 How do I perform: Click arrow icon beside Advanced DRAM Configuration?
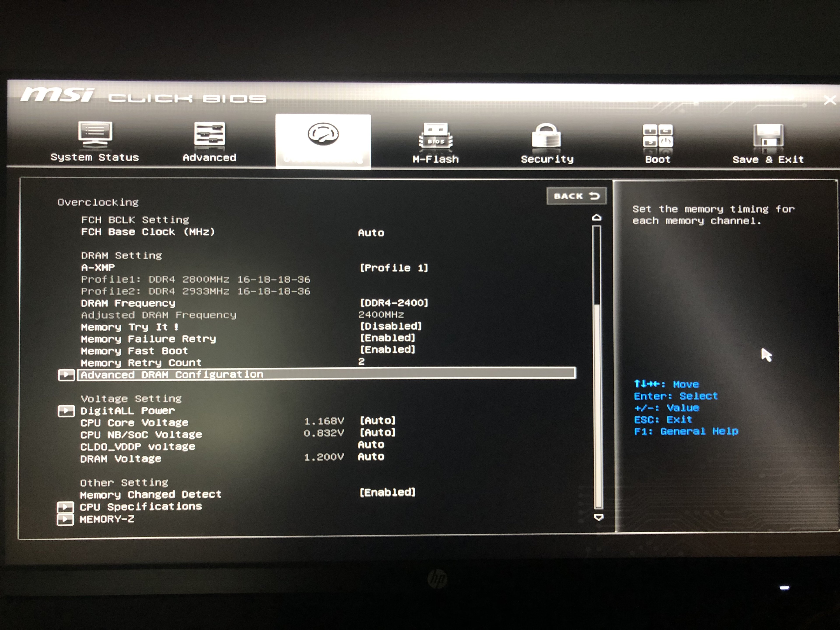pos(66,375)
